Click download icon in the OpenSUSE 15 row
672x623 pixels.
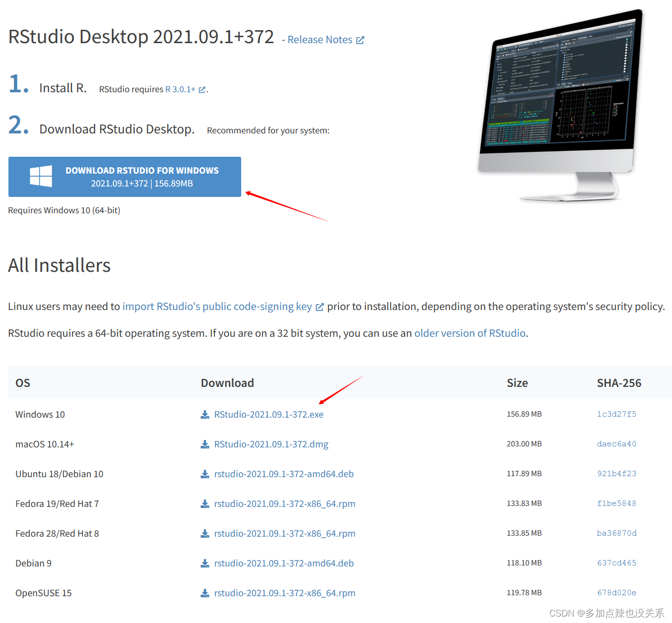[205, 593]
